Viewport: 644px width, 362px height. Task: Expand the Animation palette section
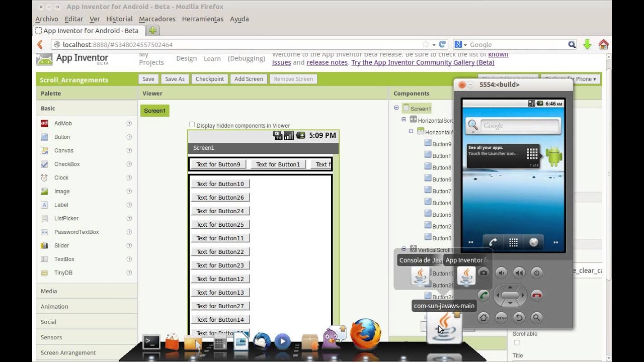click(x=87, y=307)
